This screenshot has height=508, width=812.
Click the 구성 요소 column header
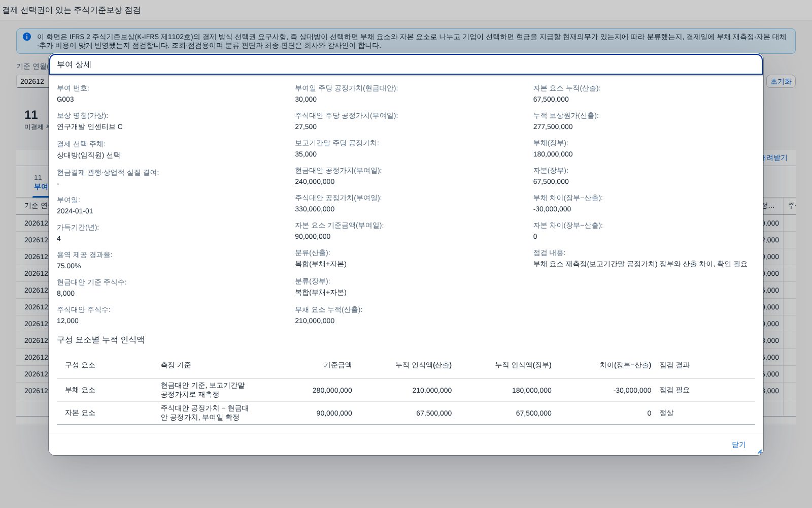[80, 365]
